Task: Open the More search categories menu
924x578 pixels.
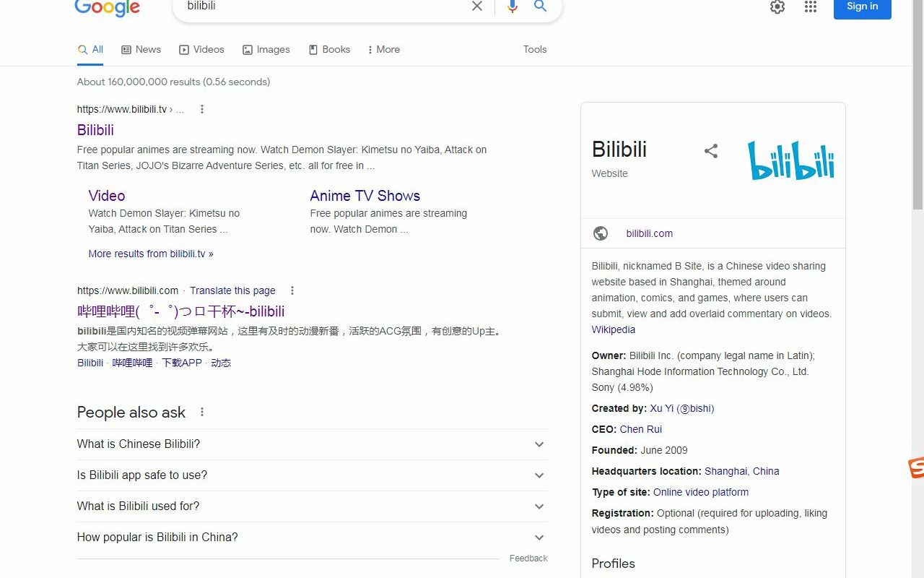Action: 384,50
